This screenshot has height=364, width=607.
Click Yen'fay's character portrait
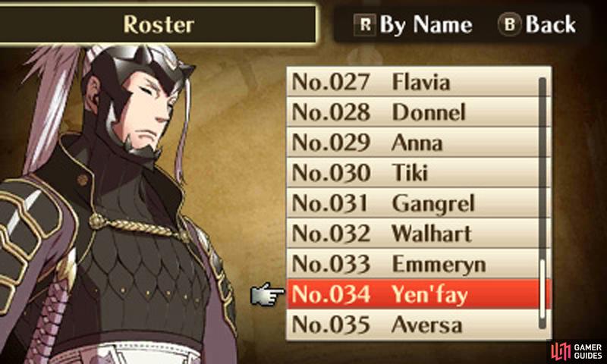pyautogui.click(x=116, y=204)
